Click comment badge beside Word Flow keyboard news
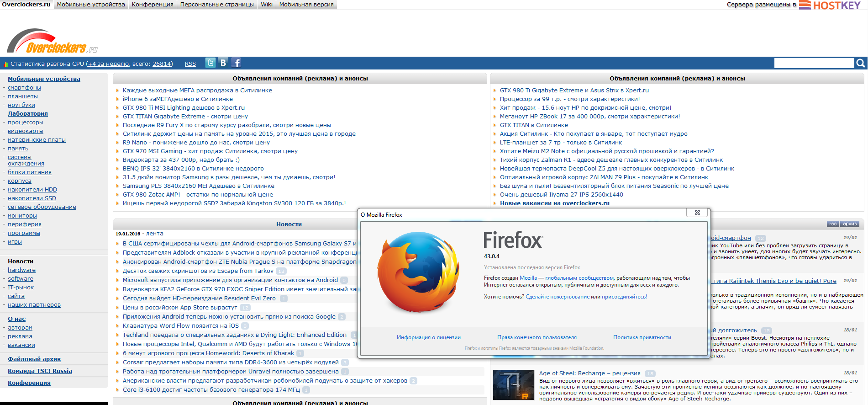 [x=245, y=326]
